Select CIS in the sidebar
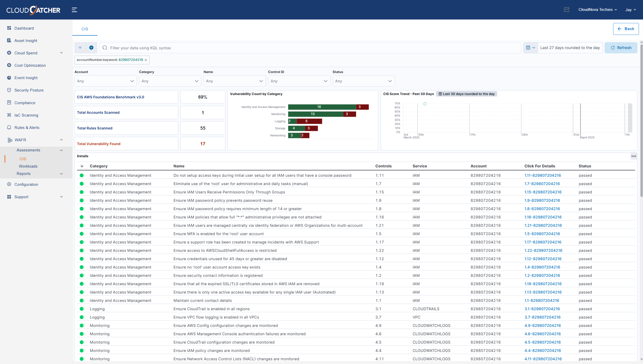The height and width of the screenshot is (364, 643). [23, 159]
